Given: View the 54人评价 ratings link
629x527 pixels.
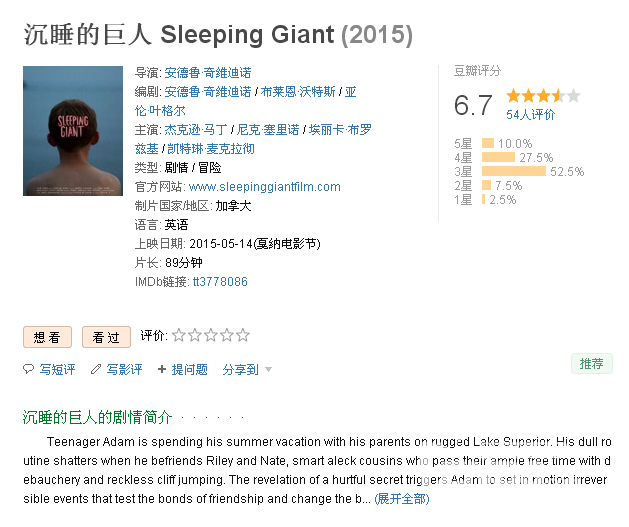Looking at the screenshot, I should 530,115.
